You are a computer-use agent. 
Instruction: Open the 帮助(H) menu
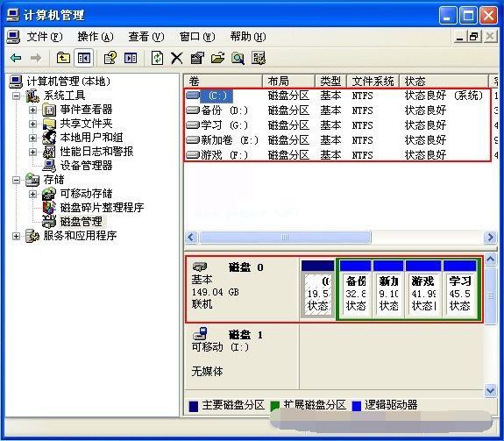248,37
